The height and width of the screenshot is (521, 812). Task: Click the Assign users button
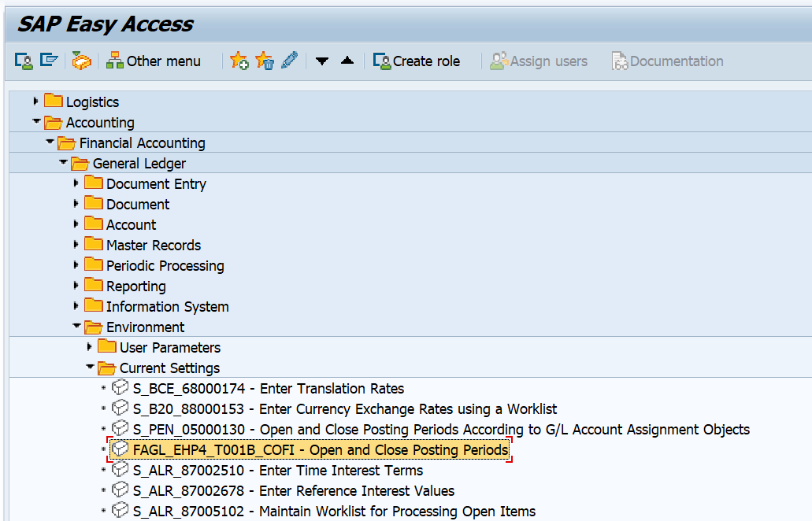(x=539, y=61)
